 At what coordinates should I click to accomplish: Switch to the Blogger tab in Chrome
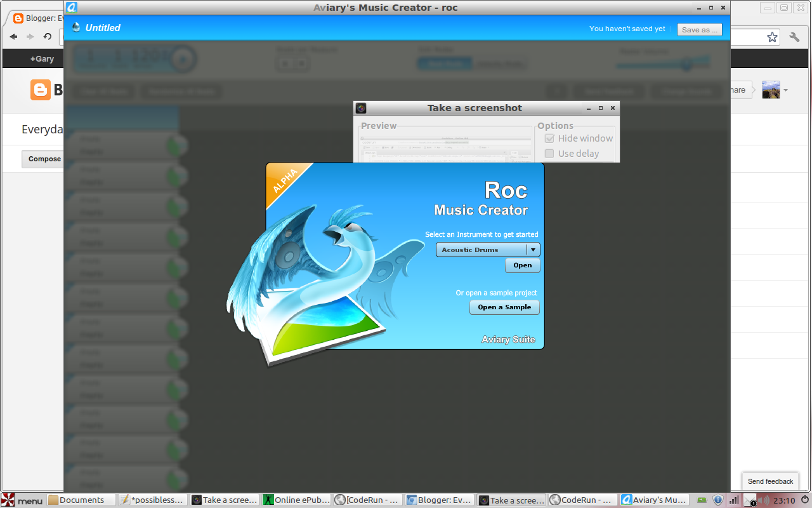[38, 18]
